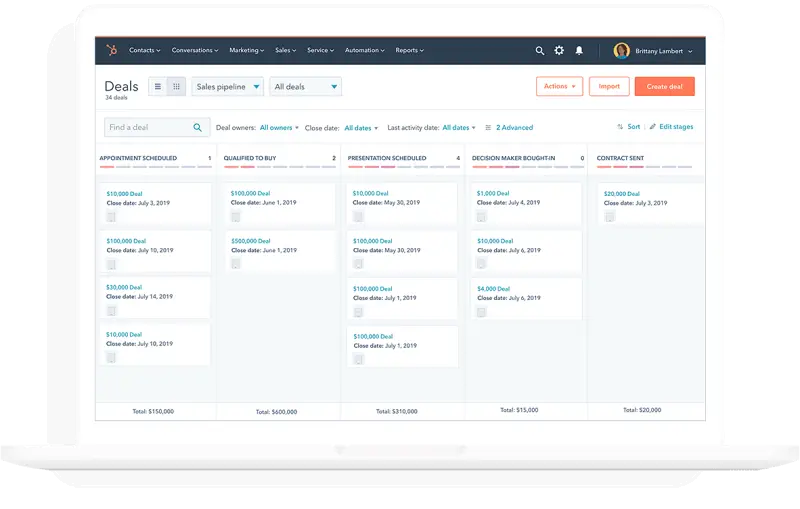Open the $4,000 Deal link

[493, 289]
